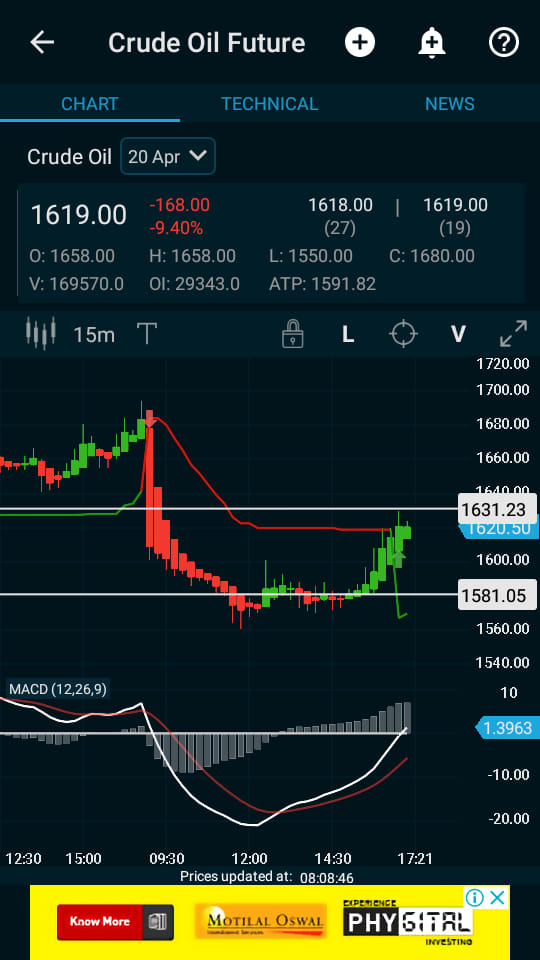Expand chart to fullscreen

[x=513, y=334]
